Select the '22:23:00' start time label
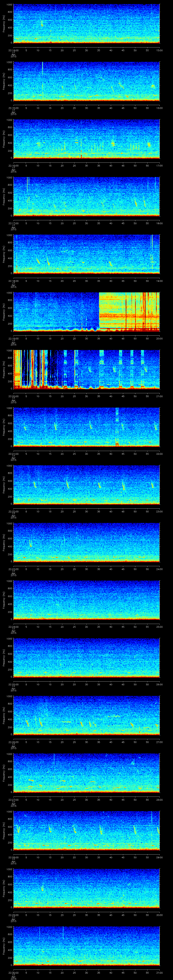173x980 pixels. coord(13,569)
